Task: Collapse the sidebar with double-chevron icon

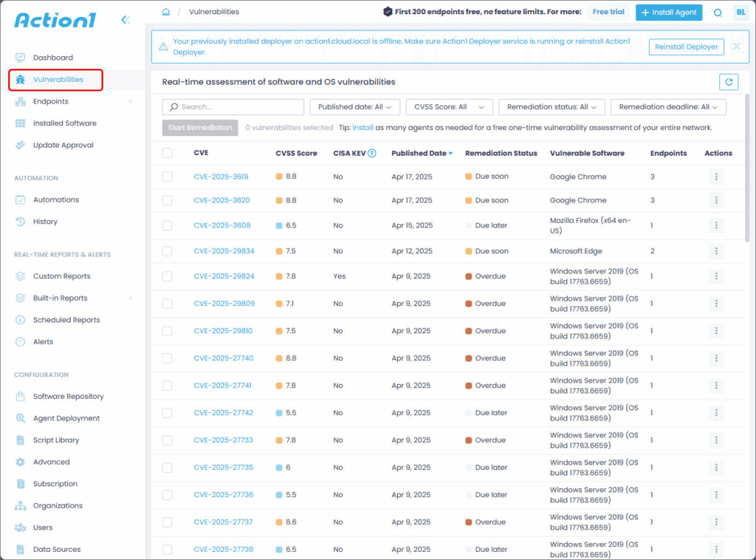Action: click(x=126, y=20)
